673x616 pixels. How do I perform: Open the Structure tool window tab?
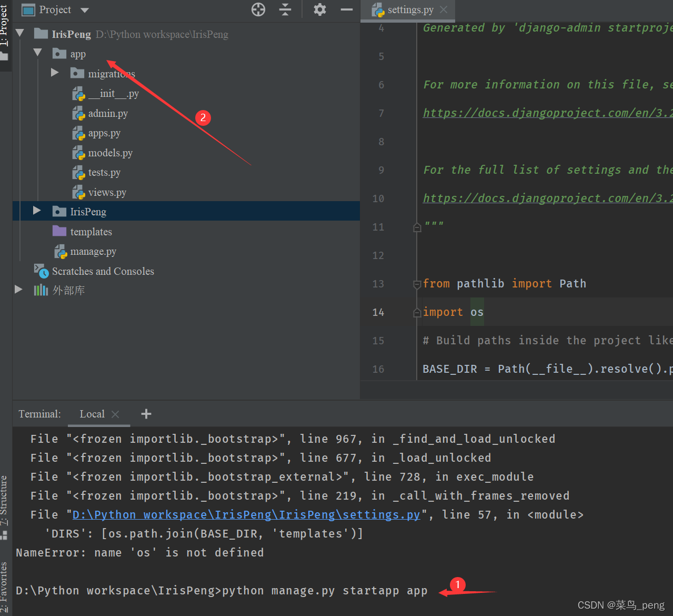[x=4, y=500]
